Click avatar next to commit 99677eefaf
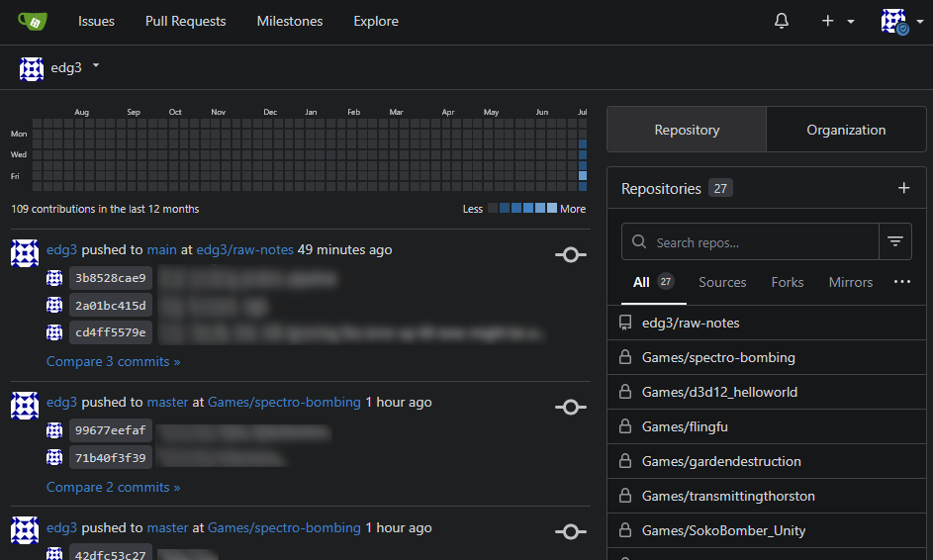The width and height of the screenshot is (933, 560). 54,430
